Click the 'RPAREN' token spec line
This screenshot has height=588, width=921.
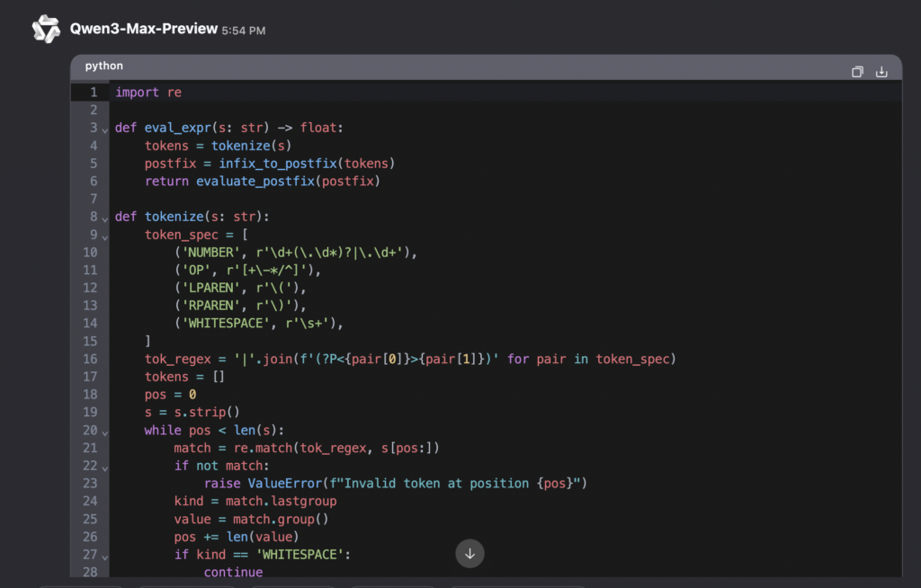point(240,306)
